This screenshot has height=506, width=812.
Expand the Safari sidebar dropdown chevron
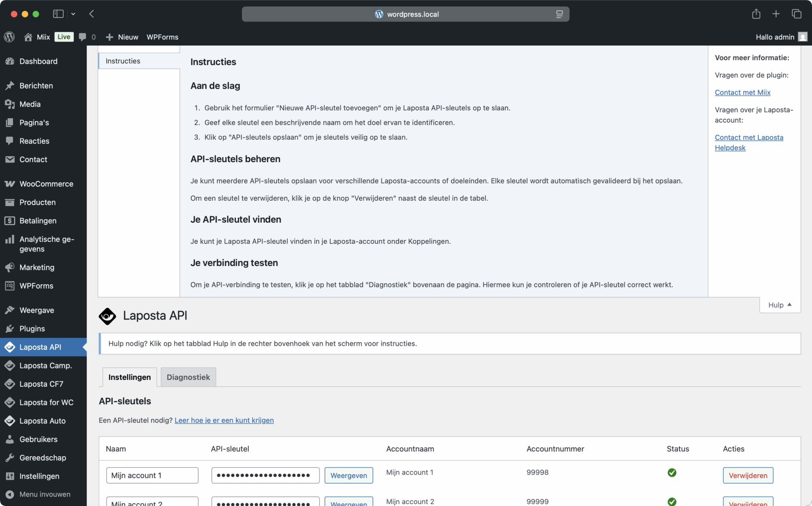click(x=73, y=14)
